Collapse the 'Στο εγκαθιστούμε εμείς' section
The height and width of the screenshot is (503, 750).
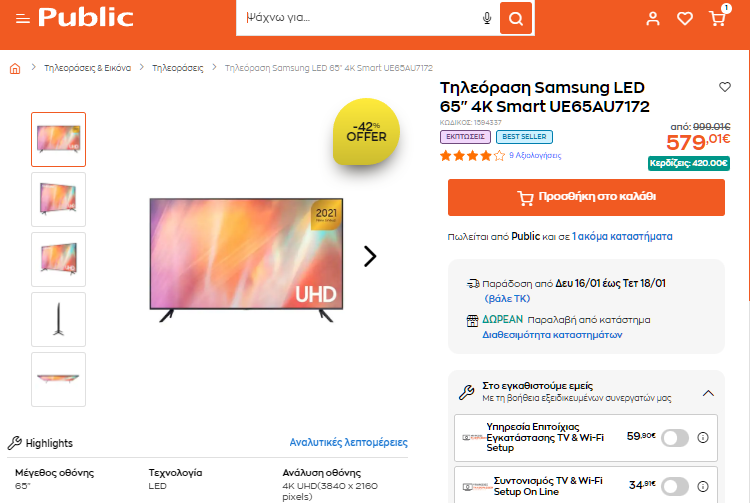point(708,394)
